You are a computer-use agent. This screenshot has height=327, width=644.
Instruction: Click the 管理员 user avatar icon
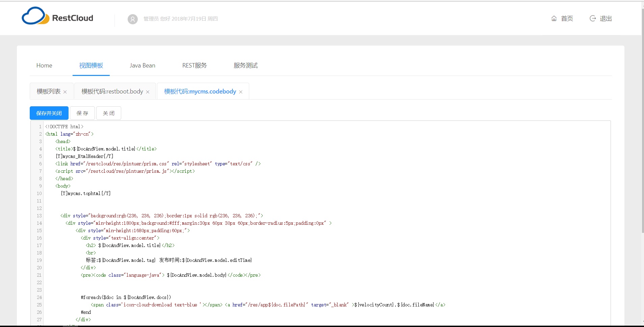133,19
